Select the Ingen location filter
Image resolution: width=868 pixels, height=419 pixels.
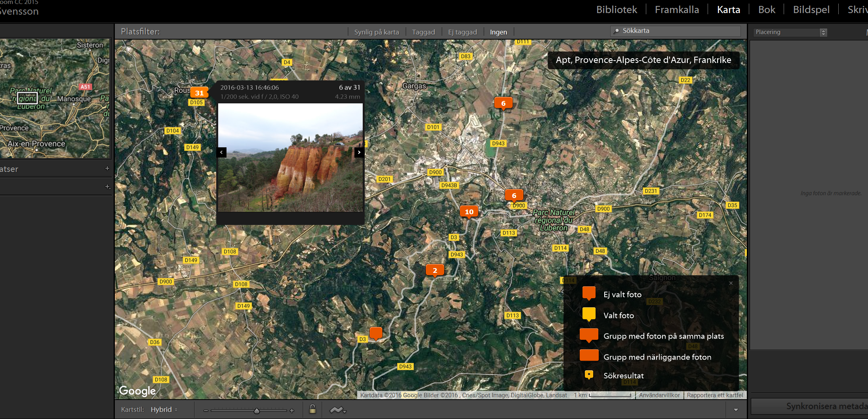click(x=499, y=32)
